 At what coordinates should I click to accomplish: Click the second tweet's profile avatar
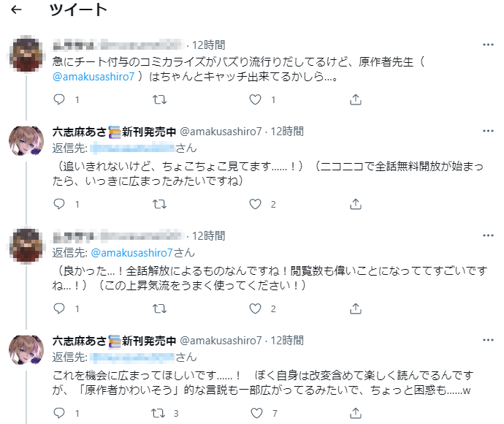click(x=26, y=142)
